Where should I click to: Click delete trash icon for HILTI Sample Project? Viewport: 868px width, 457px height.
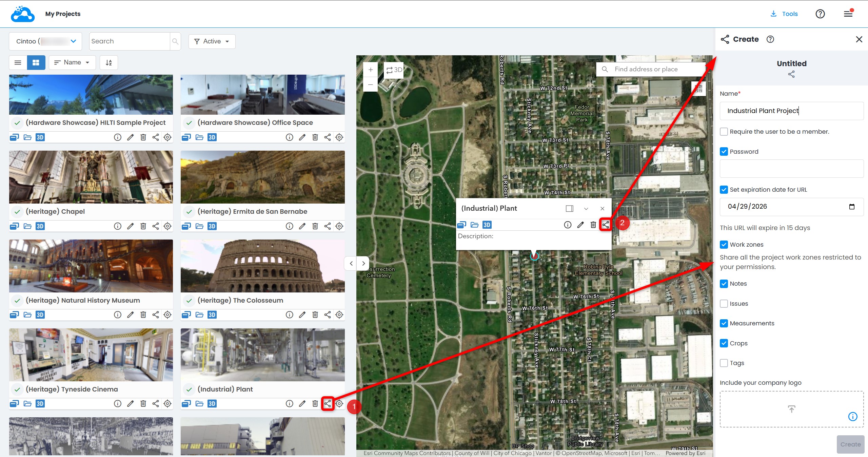(143, 137)
